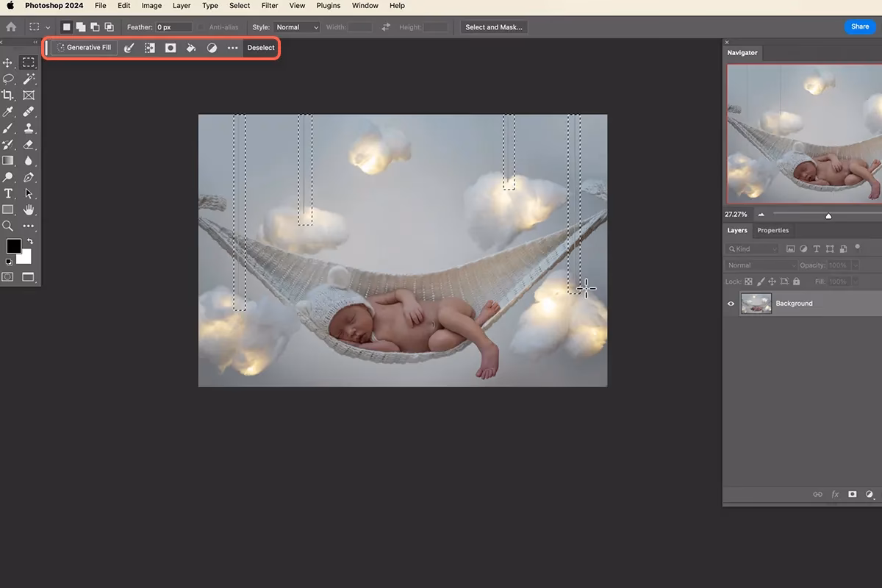Switch to the Properties tab
The width and height of the screenshot is (882, 588).
tap(773, 230)
